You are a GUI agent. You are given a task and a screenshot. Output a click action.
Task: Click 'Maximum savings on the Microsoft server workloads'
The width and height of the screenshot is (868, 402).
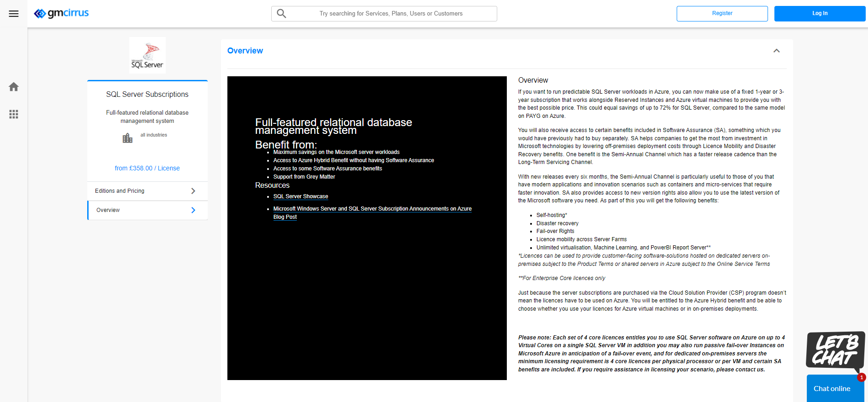[x=337, y=152]
